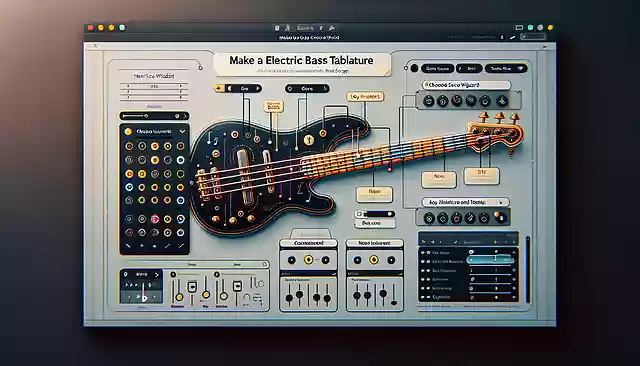This screenshot has height=366, width=640.
Task: Click the search icon in the bottom-left panel header
Action: point(264,264)
